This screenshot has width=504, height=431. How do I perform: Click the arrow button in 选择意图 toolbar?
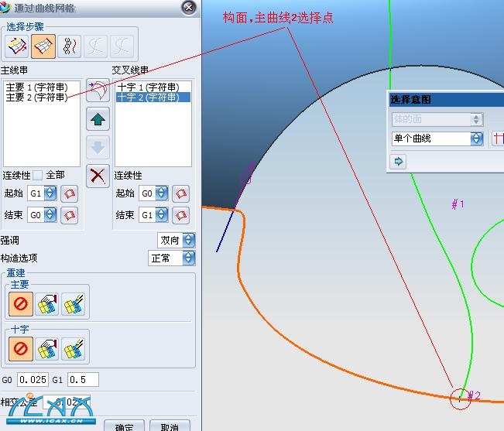[398, 161]
